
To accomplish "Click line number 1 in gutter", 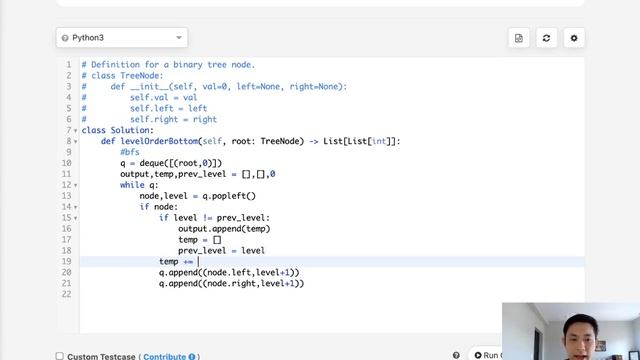I will [69, 64].
